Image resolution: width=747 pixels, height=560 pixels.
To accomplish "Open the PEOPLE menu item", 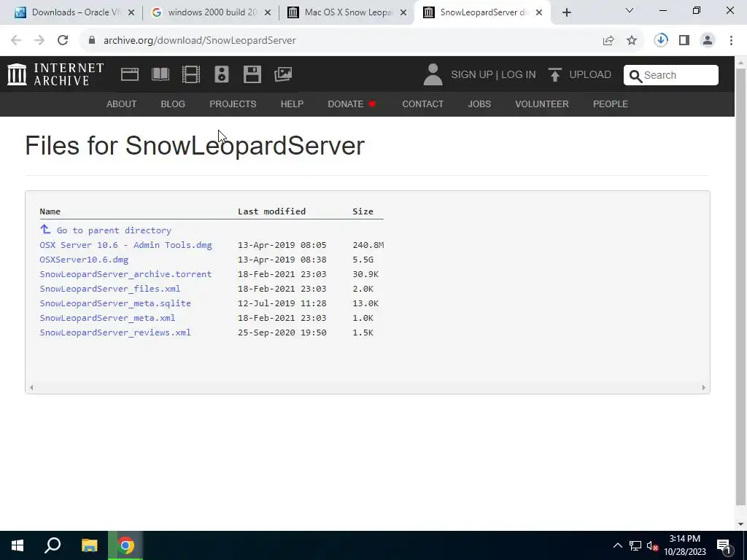I will (611, 104).
